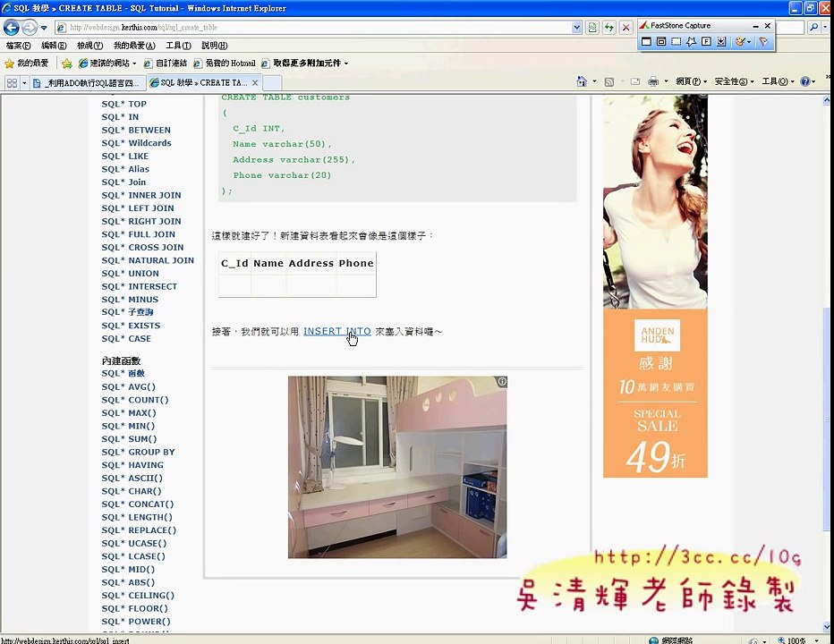Open FastStone Capture settings icon
Image resolution: width=834 pixels, height=644 pixels.
(764, 41)
